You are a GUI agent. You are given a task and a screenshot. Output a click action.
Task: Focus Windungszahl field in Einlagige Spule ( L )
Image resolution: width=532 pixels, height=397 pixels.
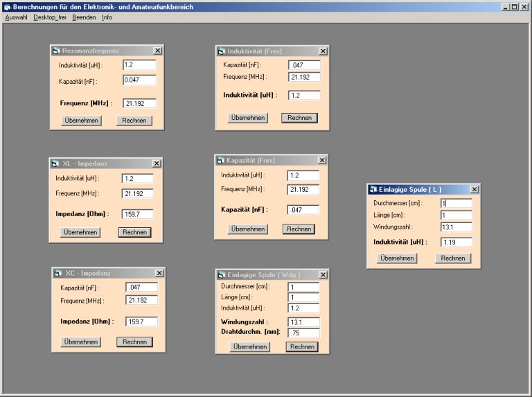456,227
